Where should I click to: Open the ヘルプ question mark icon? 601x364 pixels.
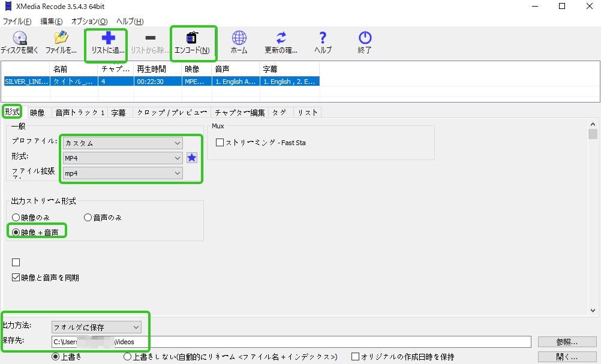click(x=323, y=43)
